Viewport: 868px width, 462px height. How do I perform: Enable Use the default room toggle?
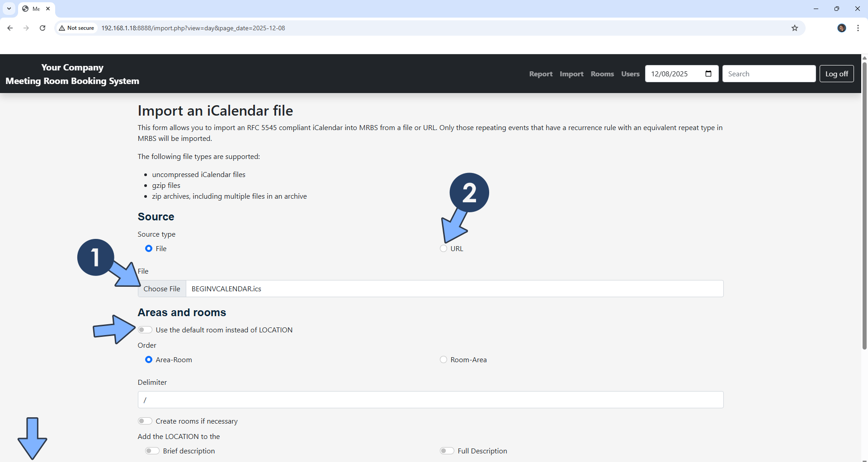coord(145,330)
